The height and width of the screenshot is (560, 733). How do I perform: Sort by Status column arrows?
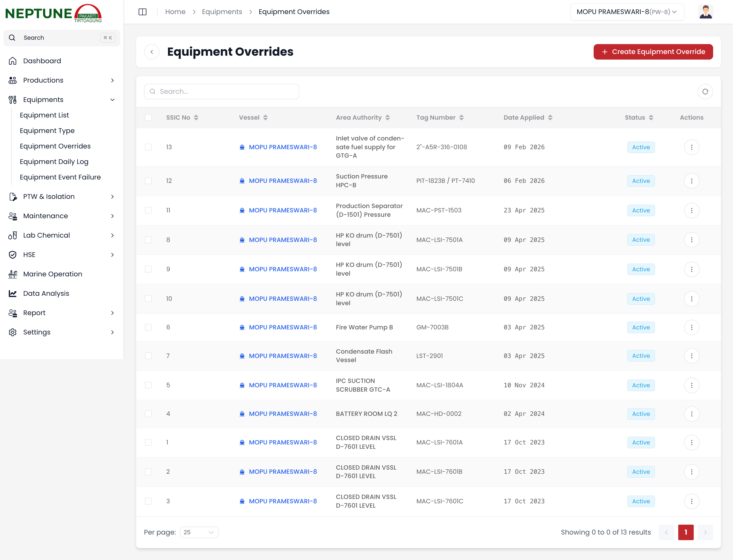(651, 118)
